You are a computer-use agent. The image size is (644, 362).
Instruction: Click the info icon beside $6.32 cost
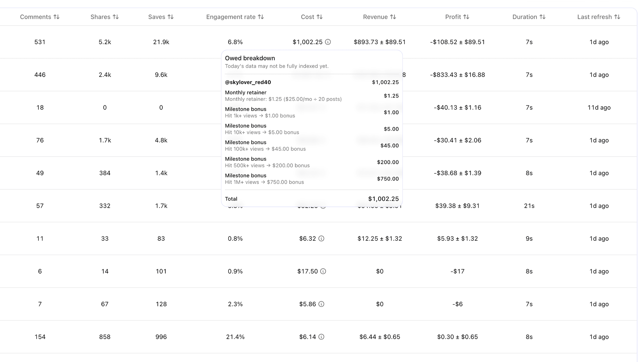(321, 239)
